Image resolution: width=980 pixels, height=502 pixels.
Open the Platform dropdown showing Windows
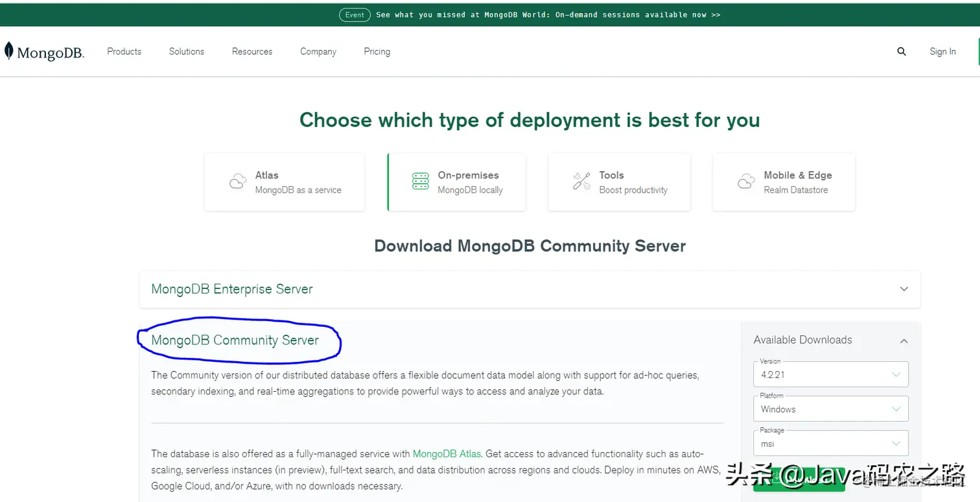coord(831,409)
